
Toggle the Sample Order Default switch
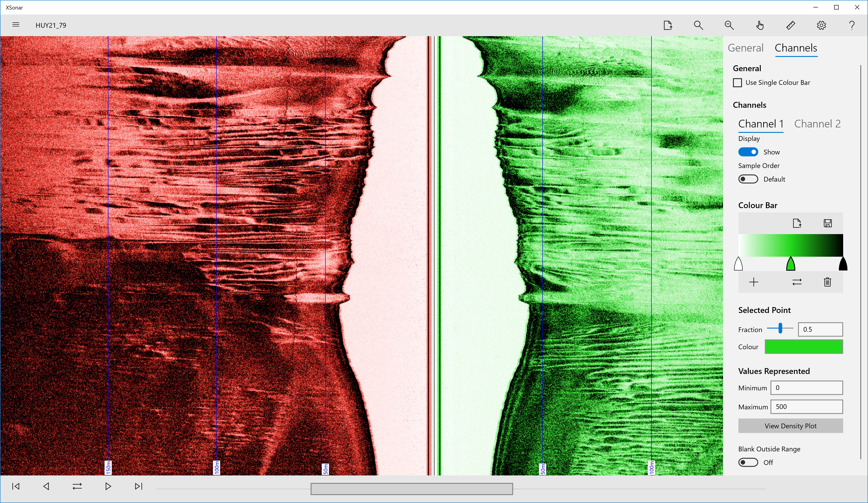[x=748, y=179]
